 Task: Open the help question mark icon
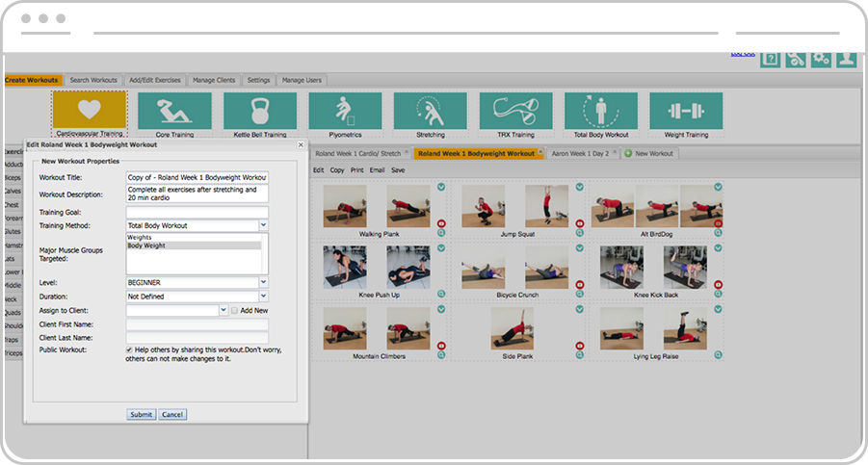click(771, 59)
